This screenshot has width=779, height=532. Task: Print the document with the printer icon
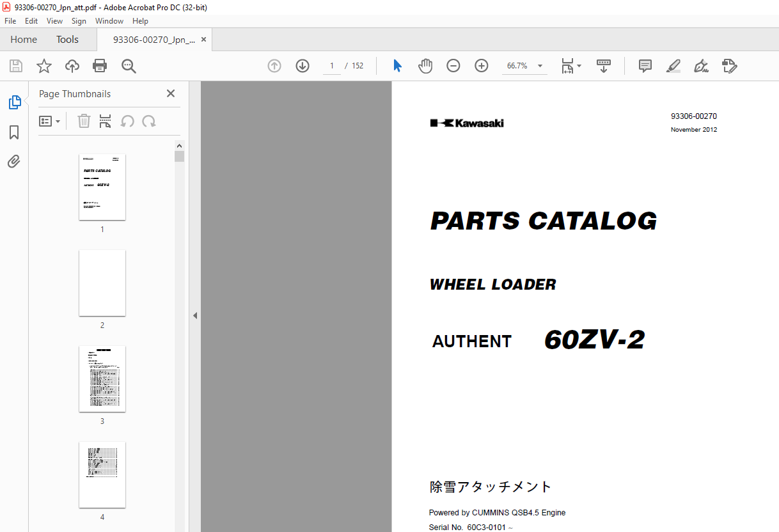coord(100,66)
